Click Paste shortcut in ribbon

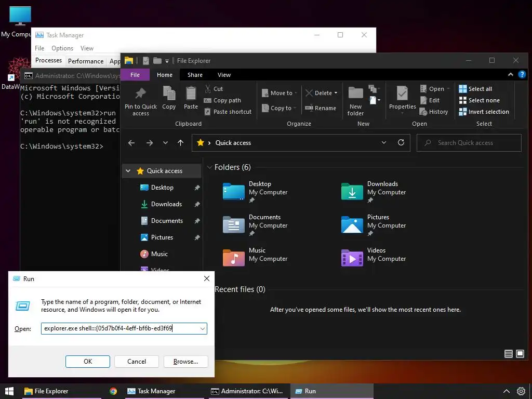coord(228,112)
